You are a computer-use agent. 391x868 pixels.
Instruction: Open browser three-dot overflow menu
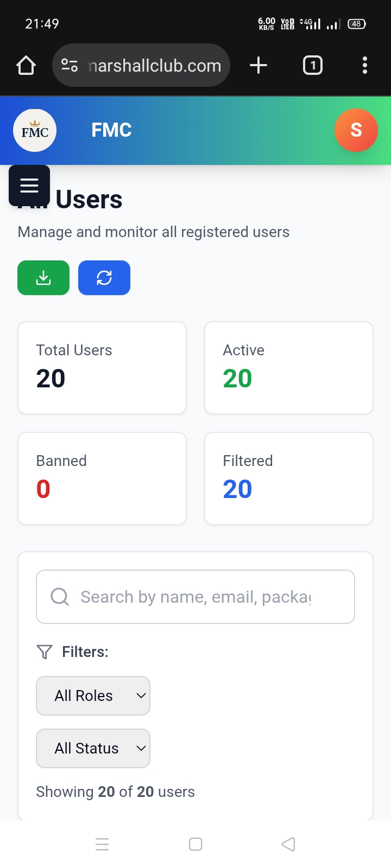(365, 66)
